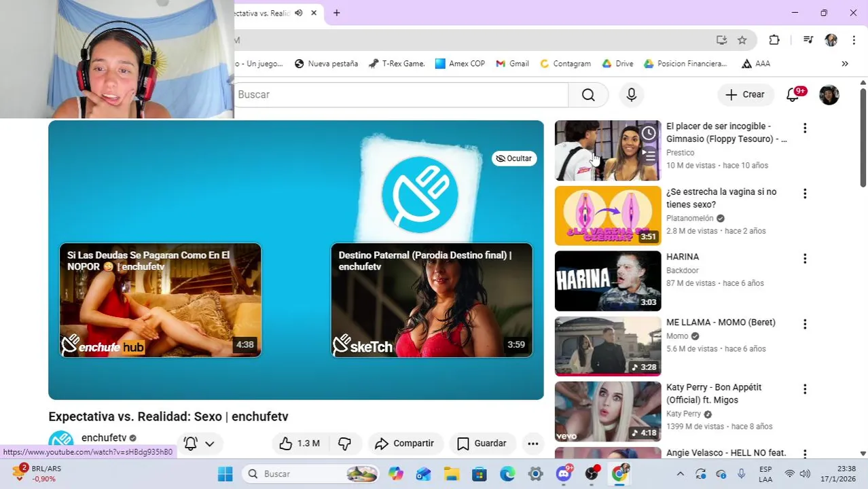The width and height of the screenshot is (868, 489).
Task: Add 'El placer de ser incogible' to Watch later
Action: click(x=649, y=133)
